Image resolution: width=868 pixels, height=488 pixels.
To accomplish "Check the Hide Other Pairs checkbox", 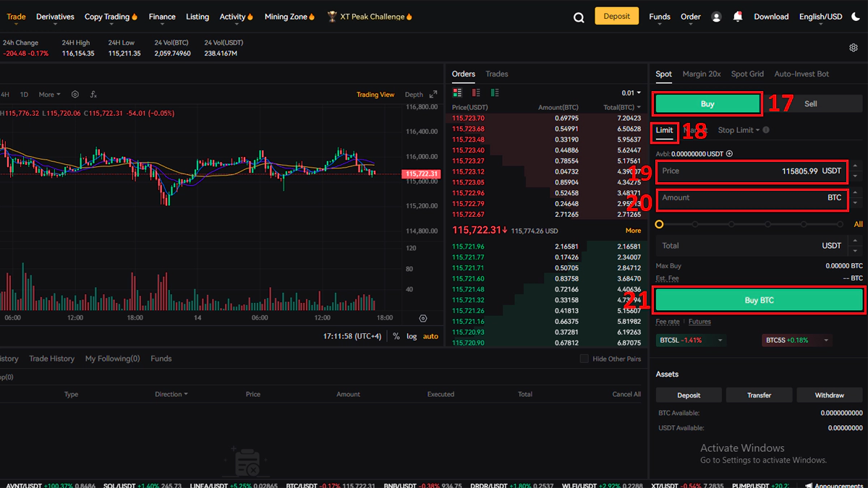I will [x=584, y=359].
